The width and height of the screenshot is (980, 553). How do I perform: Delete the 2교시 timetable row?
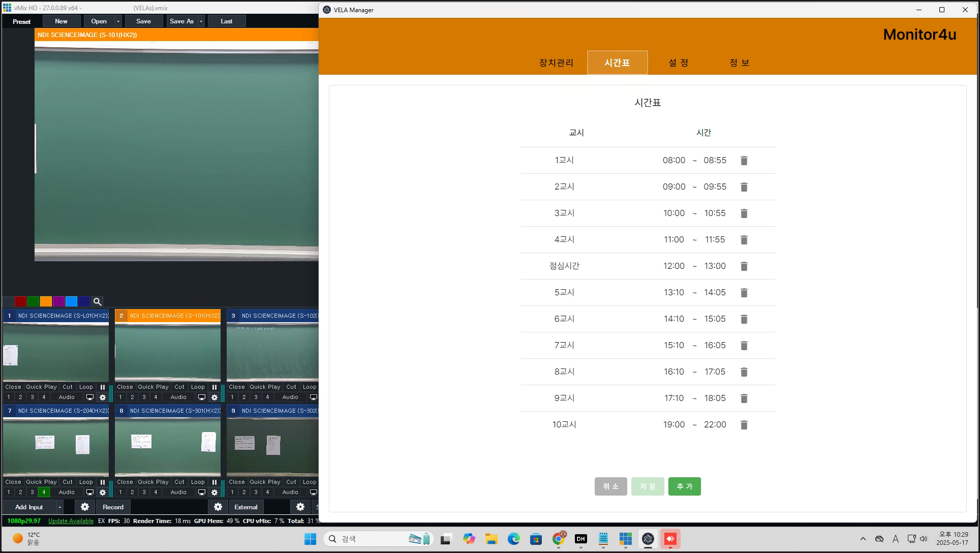tap(744, 187)
